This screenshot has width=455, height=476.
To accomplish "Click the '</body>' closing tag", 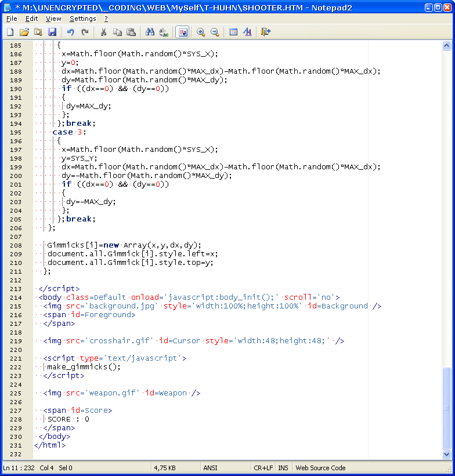I will 55,437.
